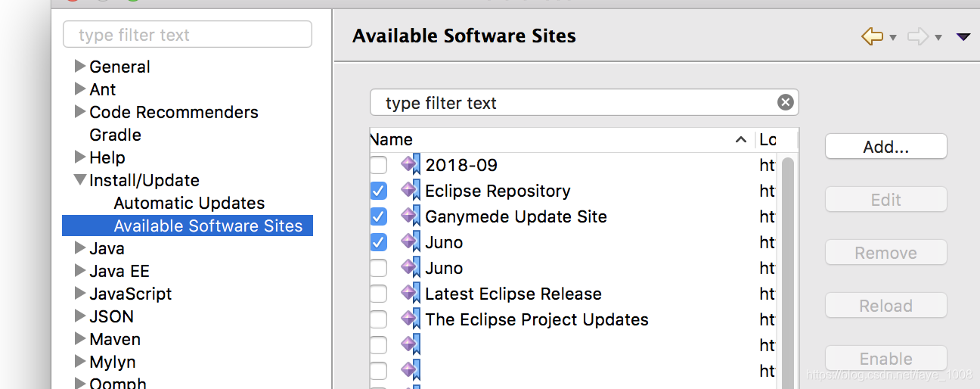Select the JavaScript tree label

pos(131,294)
